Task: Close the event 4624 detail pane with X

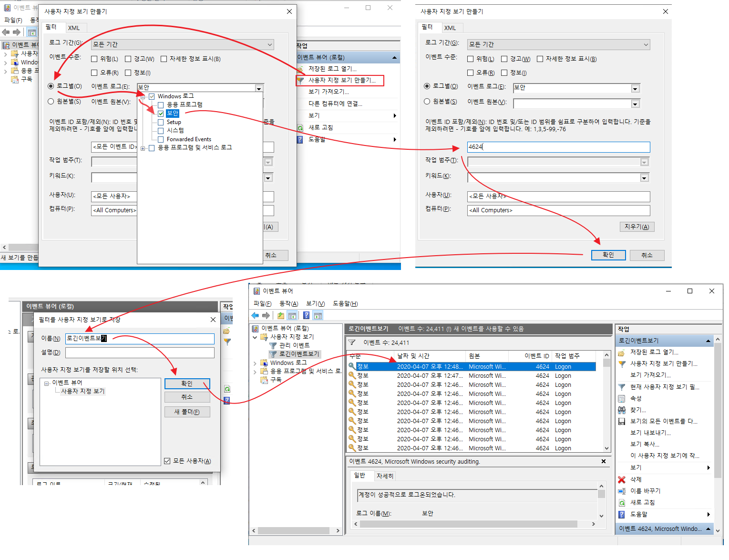Action: click(604, 461)
